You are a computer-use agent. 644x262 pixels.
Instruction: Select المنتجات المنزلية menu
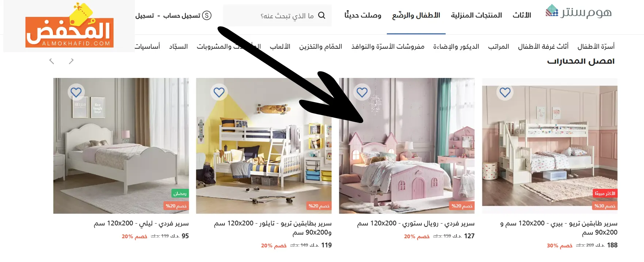pos(476,15)
